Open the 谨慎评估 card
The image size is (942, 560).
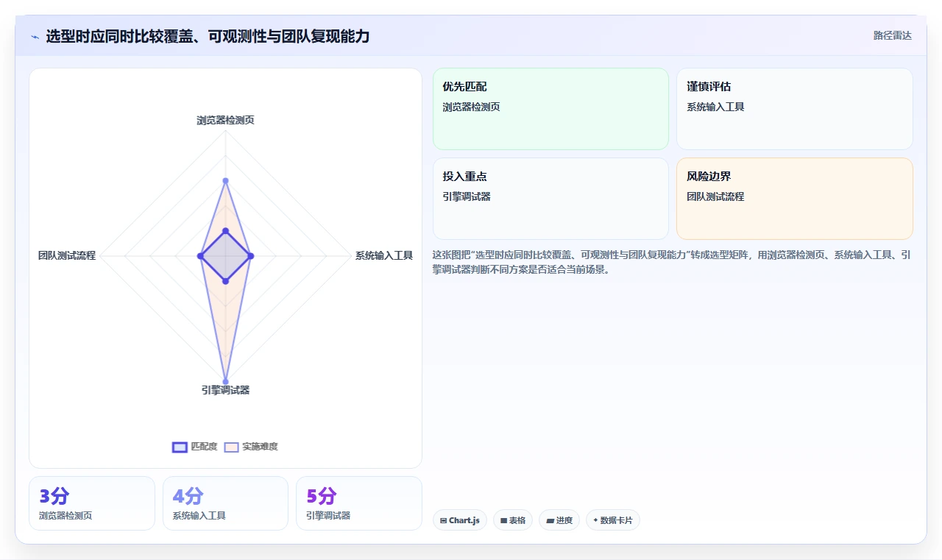(x=795, y=109)
